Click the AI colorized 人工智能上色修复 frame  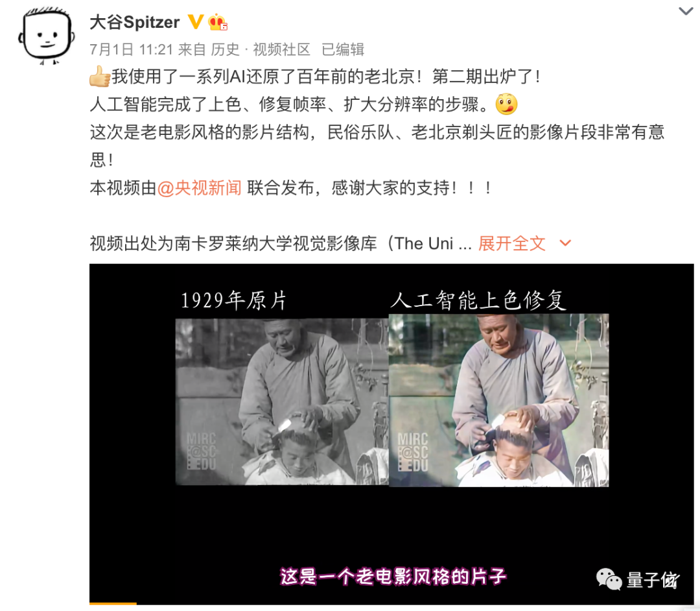pyautogui.click(x=498, y=400)
